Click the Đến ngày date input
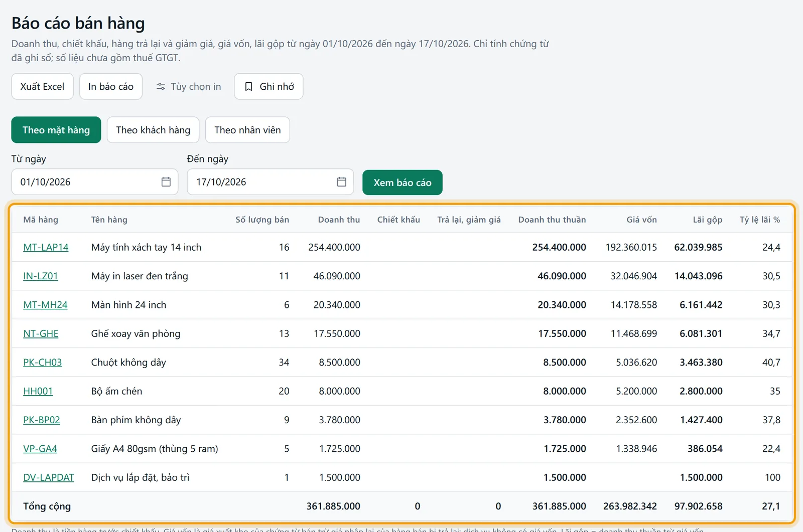 (x=271, y=182)
